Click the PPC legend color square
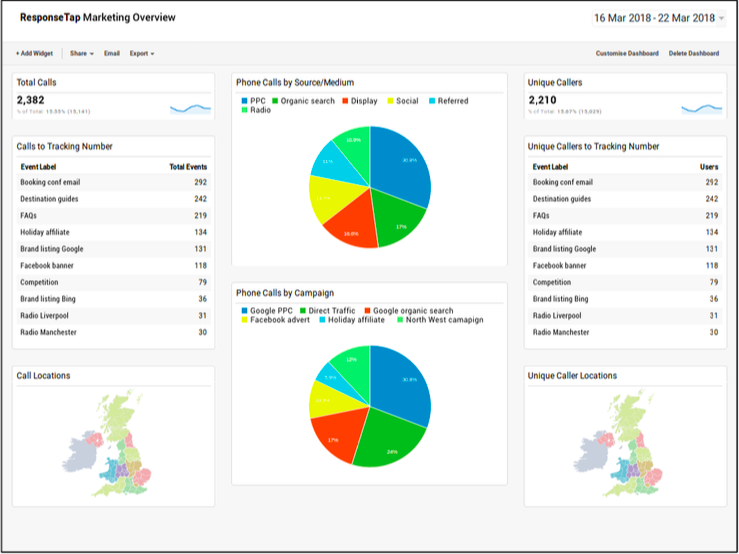Viewport: 739px width, 554px height. (x=244, y=101)
